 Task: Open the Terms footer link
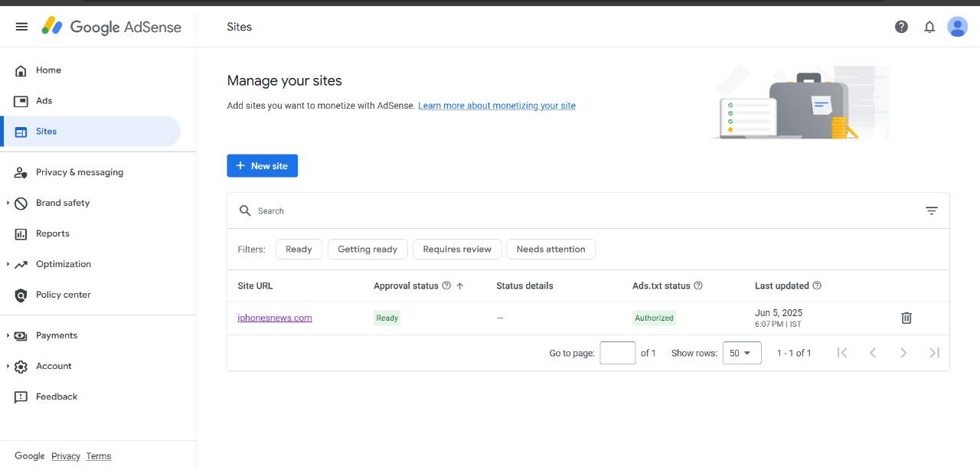pyautogui.click(x=99, y=456)
